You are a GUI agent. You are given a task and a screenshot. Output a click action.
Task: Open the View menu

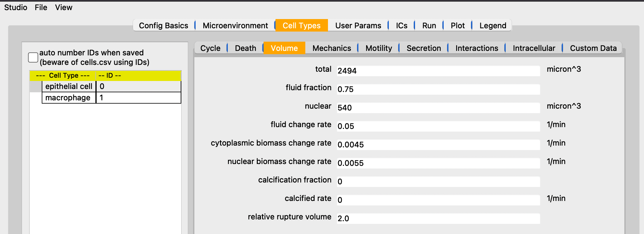click(64, 7)
